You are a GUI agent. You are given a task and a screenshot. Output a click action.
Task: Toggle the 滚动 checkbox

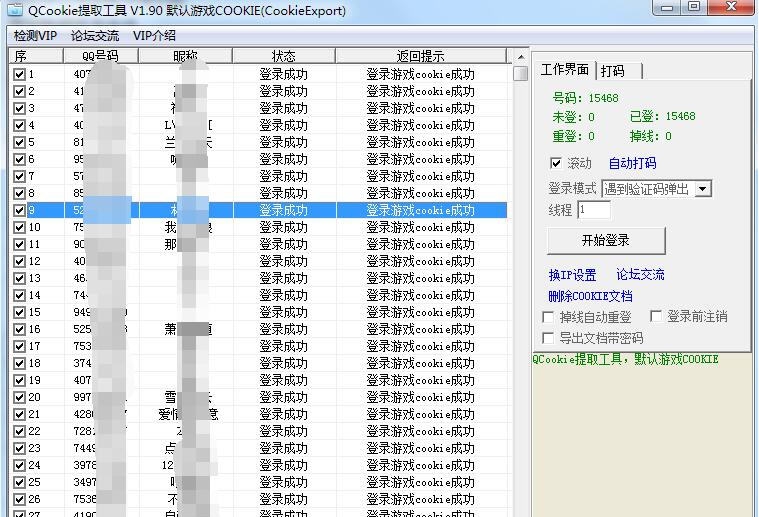pos(556,163)
